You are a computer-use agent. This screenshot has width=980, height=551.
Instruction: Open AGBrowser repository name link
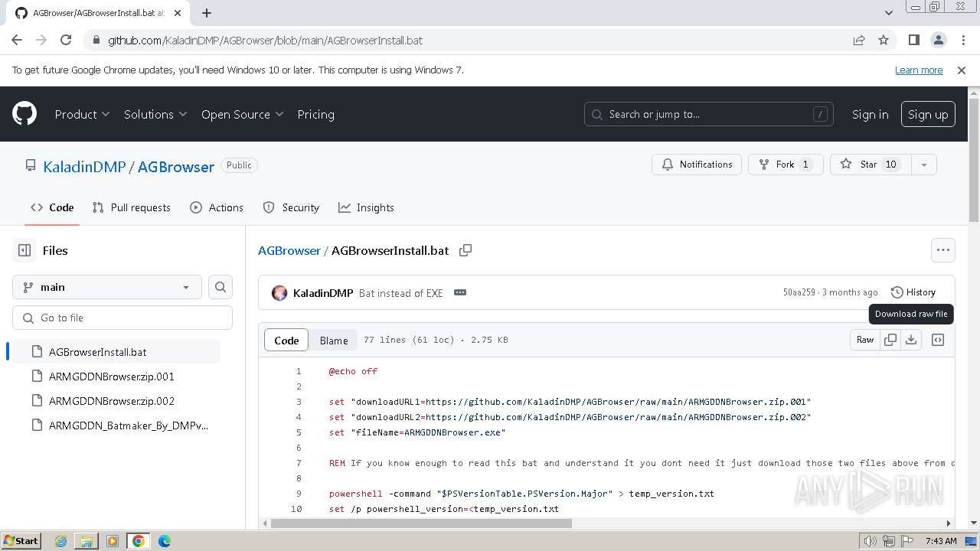pos(176,167)
